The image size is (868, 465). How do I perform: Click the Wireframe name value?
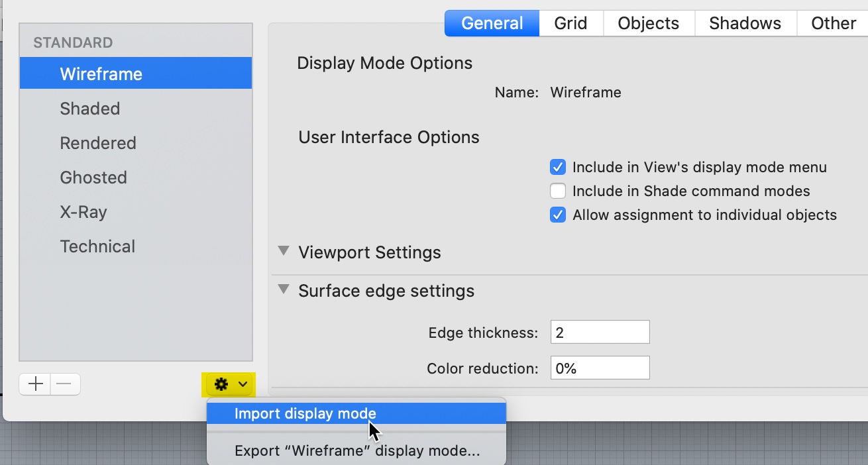click(586, 93)
